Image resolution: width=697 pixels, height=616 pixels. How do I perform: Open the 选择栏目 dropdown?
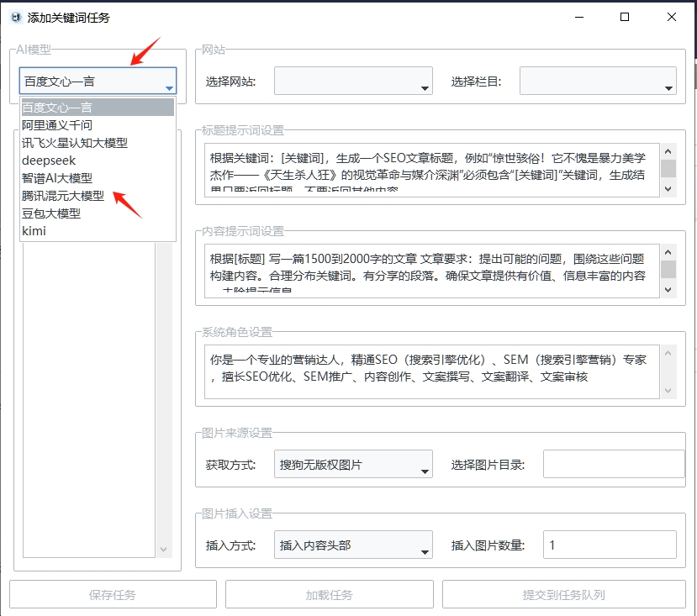point(598,81)
